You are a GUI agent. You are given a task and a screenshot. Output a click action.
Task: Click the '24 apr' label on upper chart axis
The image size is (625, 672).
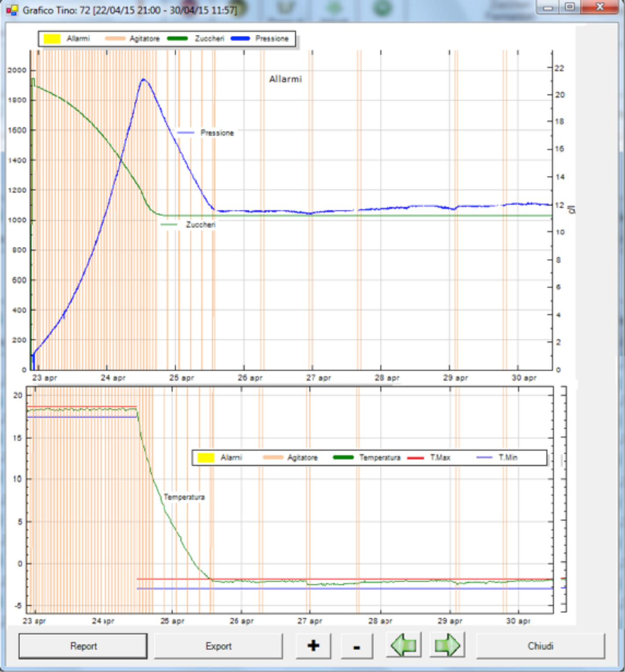click(x=113, y=378)
